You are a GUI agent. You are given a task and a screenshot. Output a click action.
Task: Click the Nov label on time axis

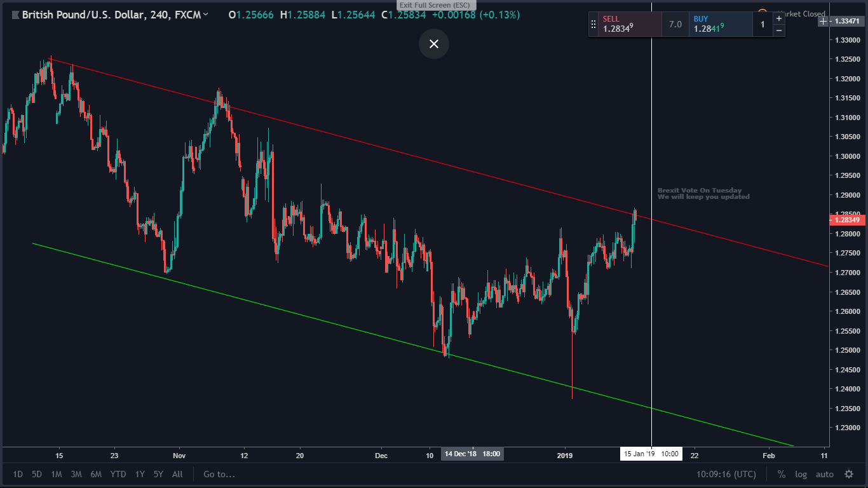(x=179, y=455)
